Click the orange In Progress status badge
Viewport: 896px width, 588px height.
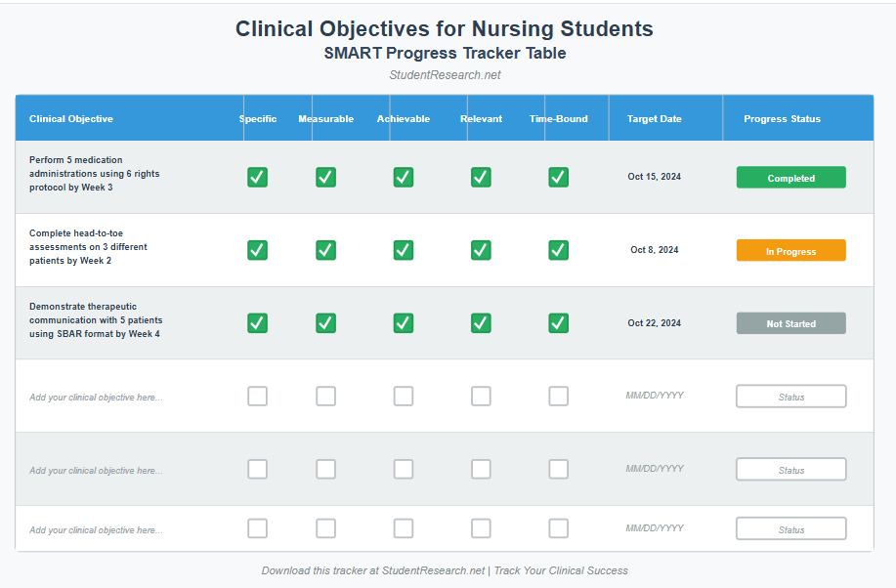click(790, 250)
